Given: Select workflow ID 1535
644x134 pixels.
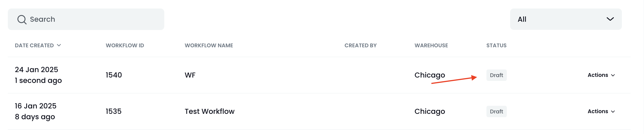Looking at the screenshot, I should pos(114,111).
